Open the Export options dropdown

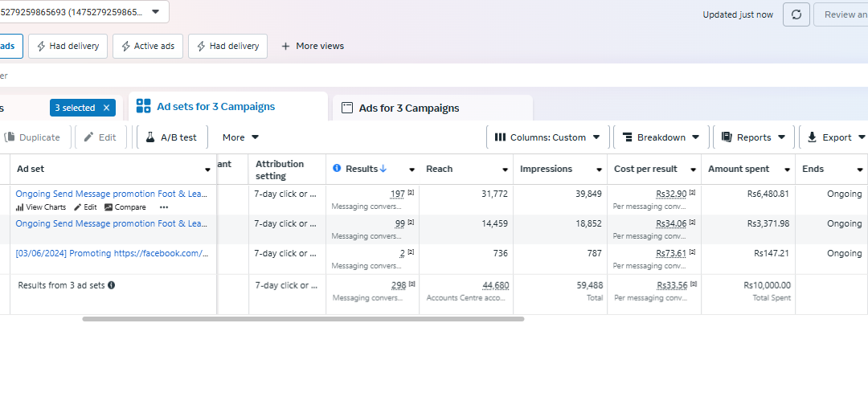(835, 137)
